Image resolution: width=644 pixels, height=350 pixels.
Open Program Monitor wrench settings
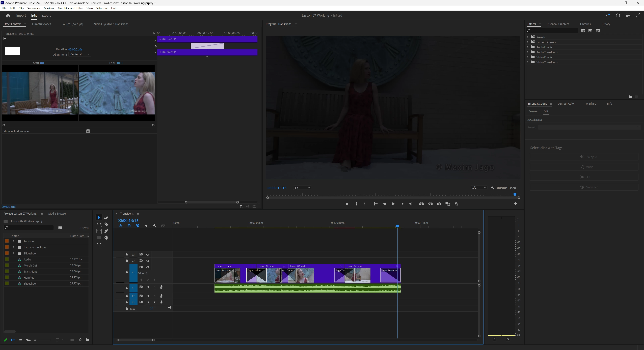[492, 188]
